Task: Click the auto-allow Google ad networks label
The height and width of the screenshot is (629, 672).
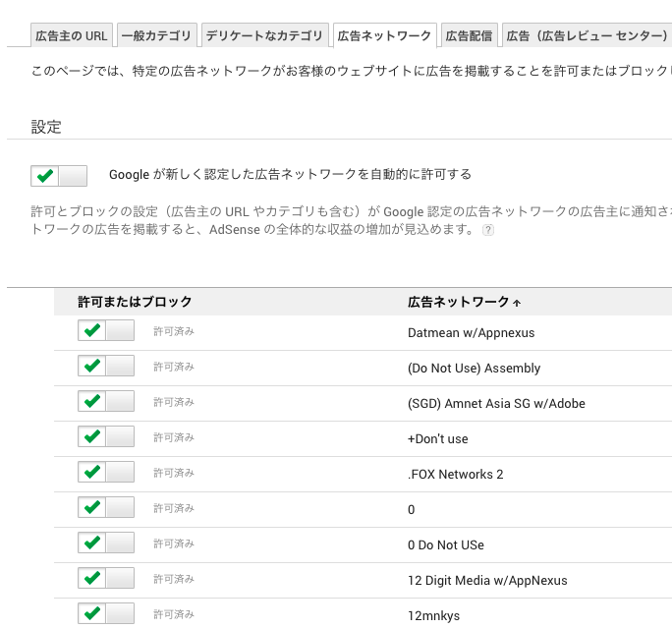Action: pos(290,175)
